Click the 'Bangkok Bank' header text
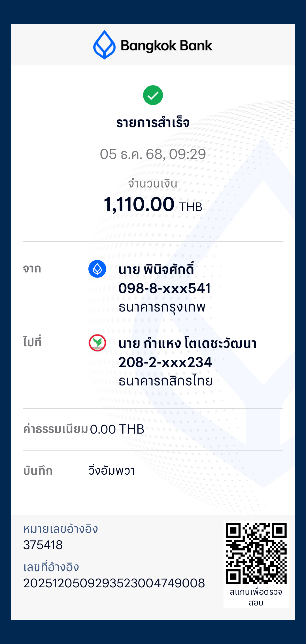This screenshot has height=644, width=306. (x=166, y=46)
